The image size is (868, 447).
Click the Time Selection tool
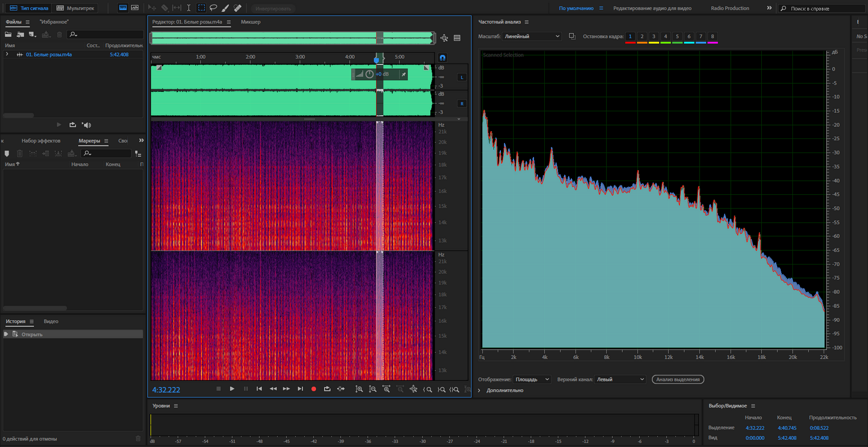pos(188,8)
